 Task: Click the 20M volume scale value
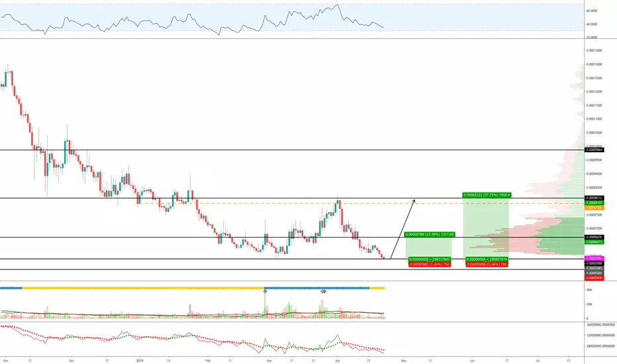[x=589, y=304]
